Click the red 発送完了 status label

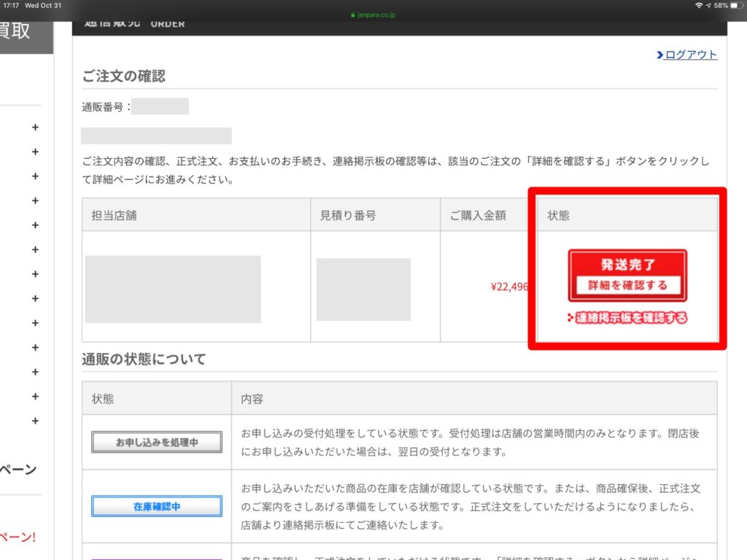627,265
